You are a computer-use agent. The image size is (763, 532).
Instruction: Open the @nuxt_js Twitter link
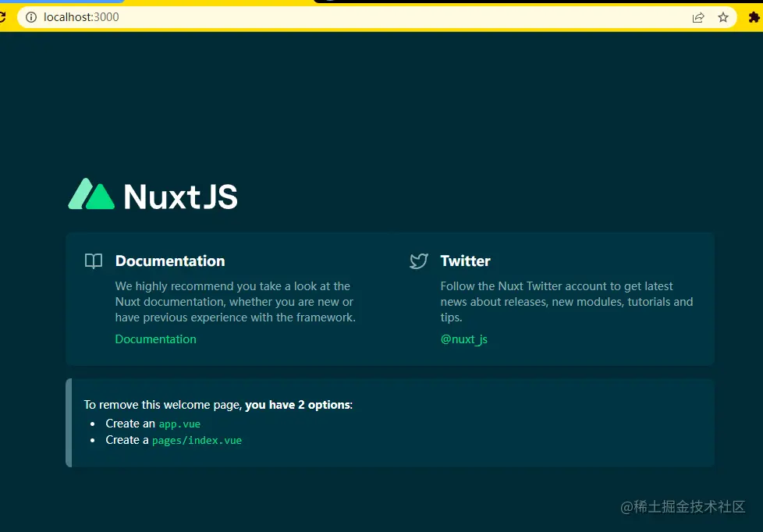(463, 339)
